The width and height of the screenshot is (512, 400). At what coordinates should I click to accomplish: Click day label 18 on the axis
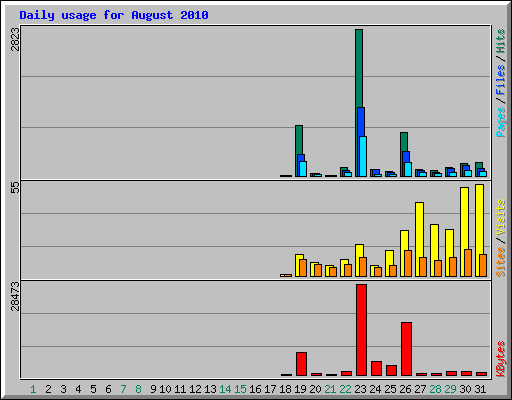pyautogui.click(x=285, y=389)
